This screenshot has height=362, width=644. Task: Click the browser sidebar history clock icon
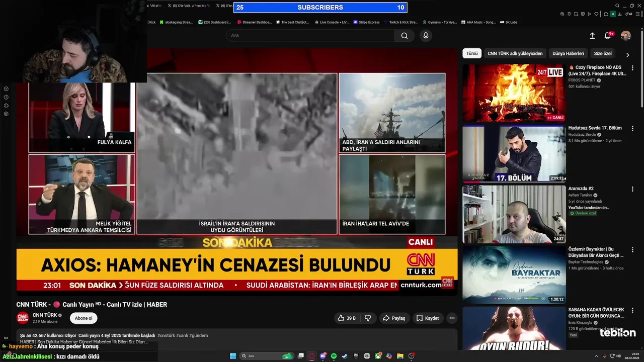point(6,97)
